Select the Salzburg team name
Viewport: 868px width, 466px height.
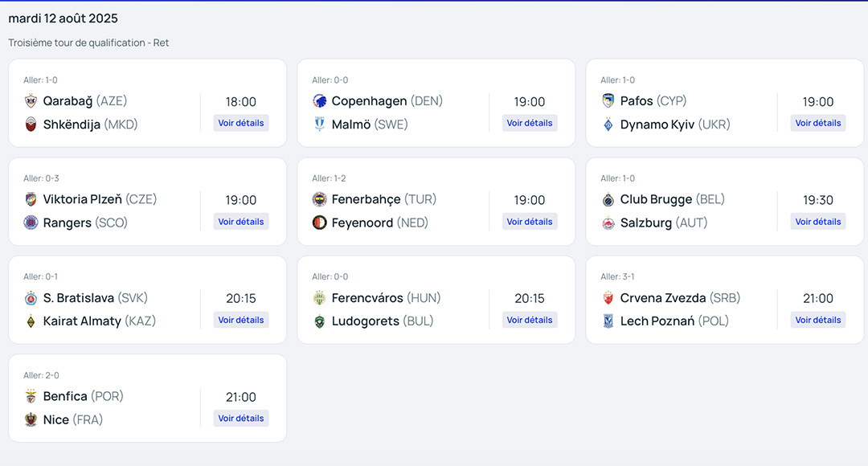click(645, 223)
